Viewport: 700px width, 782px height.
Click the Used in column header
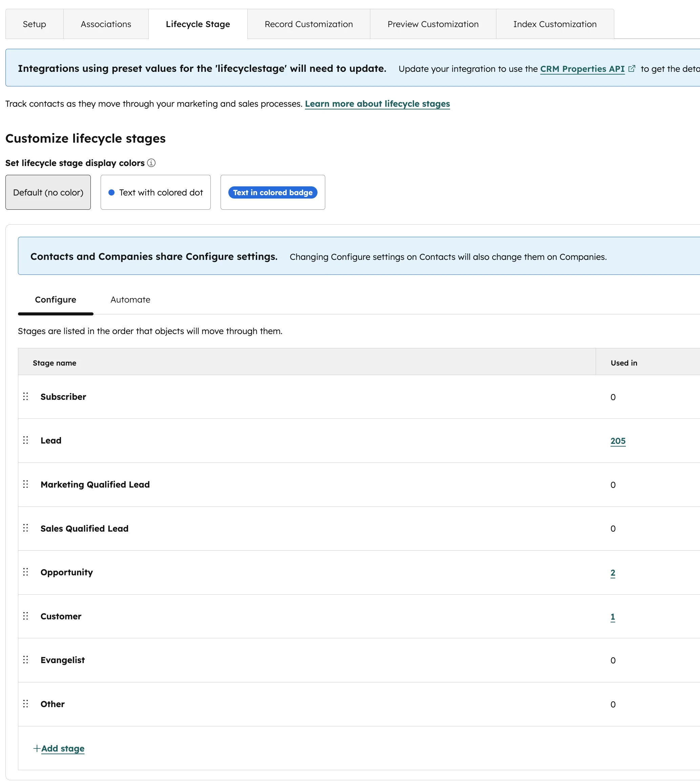click(x=623, y=362)
